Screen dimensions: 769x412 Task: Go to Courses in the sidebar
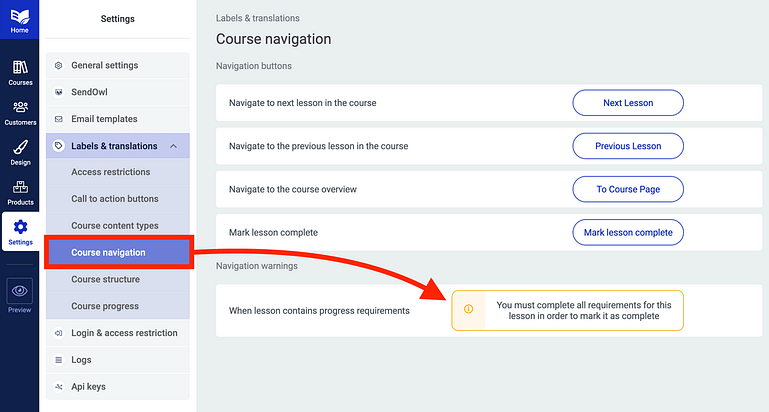(x=20, y=73)
